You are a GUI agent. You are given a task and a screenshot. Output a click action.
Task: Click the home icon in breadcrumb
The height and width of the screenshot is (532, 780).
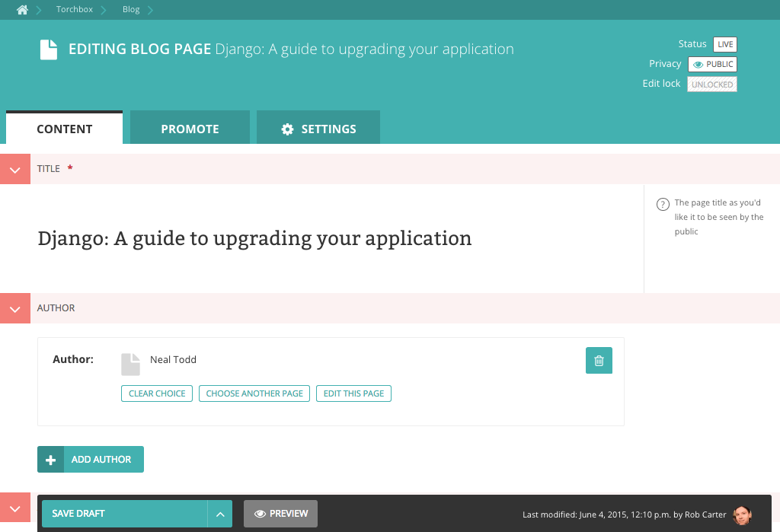click(22, 10)
